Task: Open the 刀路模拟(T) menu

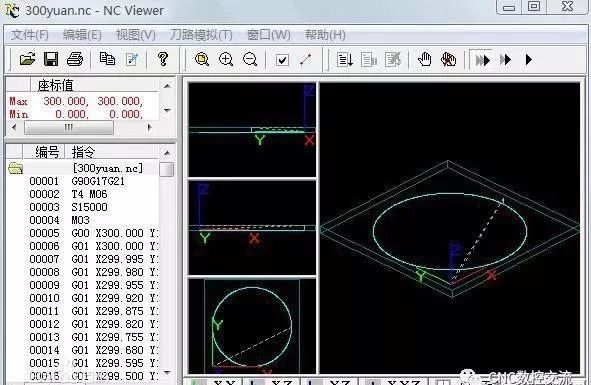Action: pos(201,35)
